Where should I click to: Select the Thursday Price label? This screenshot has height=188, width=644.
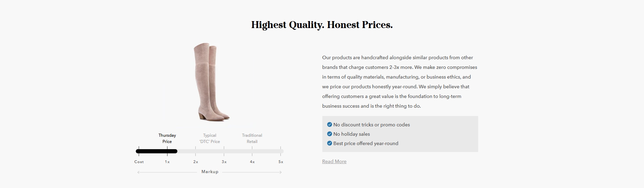click(167, 138)
